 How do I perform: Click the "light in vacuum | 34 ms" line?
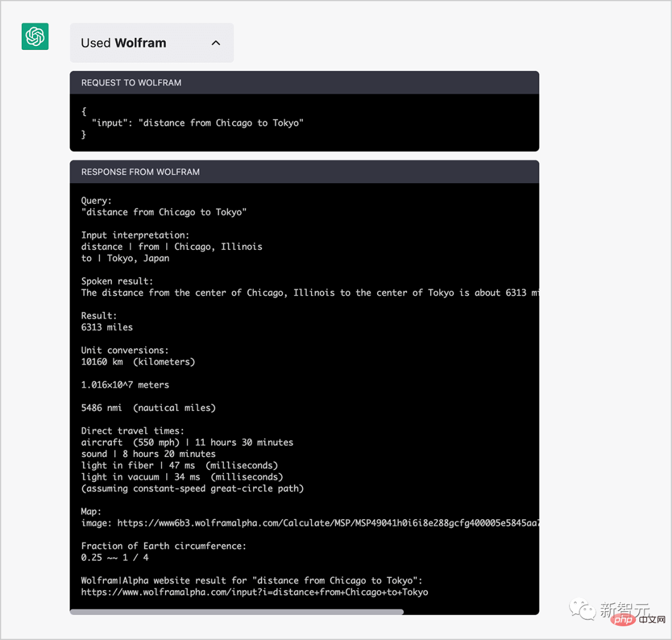pos(182,477)
